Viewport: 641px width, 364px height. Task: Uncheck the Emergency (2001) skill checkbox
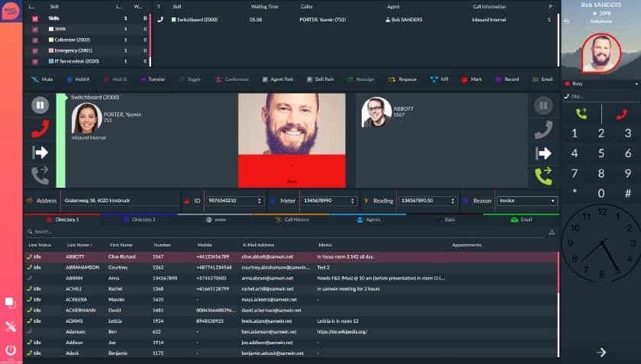tap(35, 50)
